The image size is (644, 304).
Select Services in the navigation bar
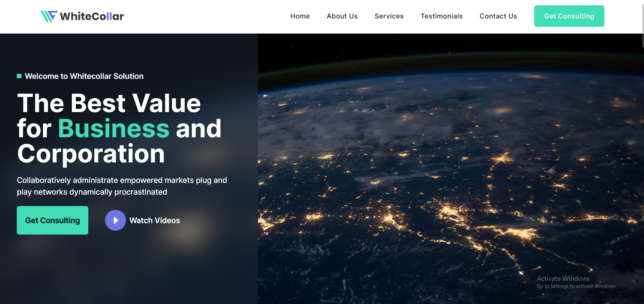389,16
